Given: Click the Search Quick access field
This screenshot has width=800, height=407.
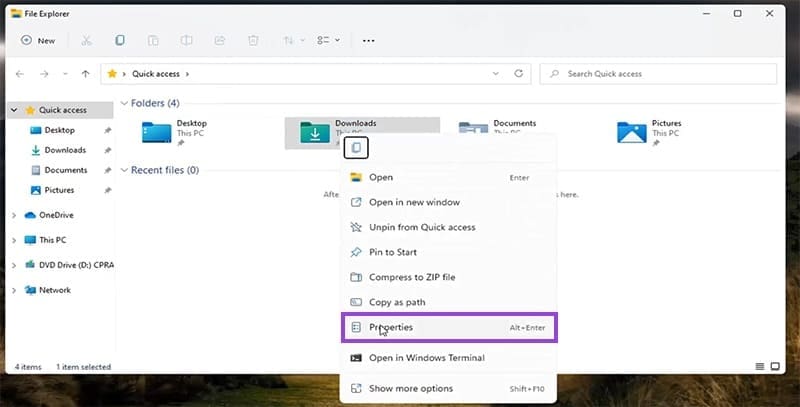Looking at the screenshot, I should [658, 74].
